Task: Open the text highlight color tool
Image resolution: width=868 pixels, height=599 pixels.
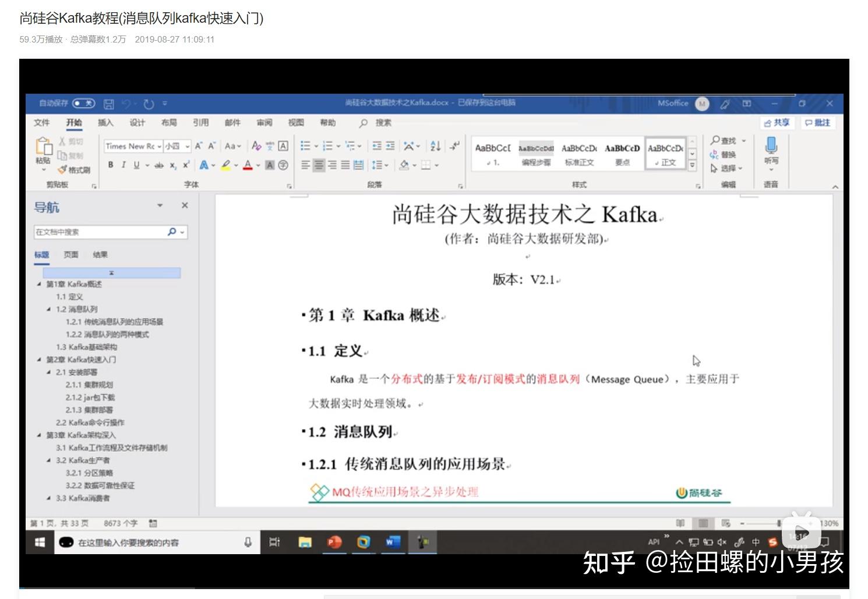Action: click(x=225, y=165)
